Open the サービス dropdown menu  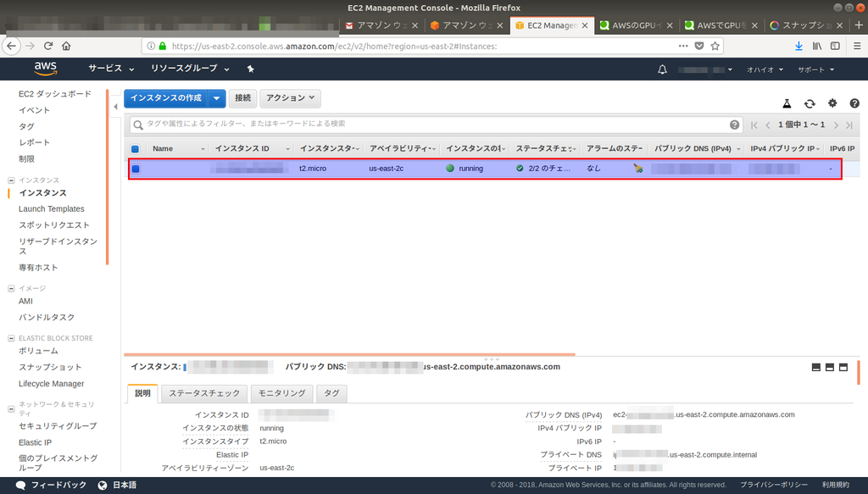click(111, 69)
